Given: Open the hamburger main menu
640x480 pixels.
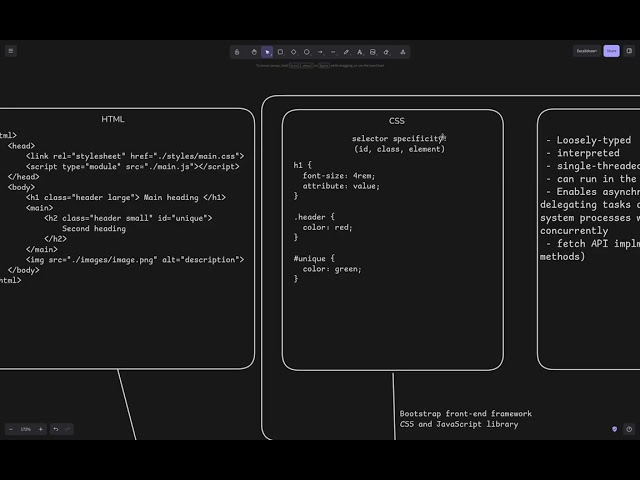Looking at the screenshot, I should pos(11,51).
